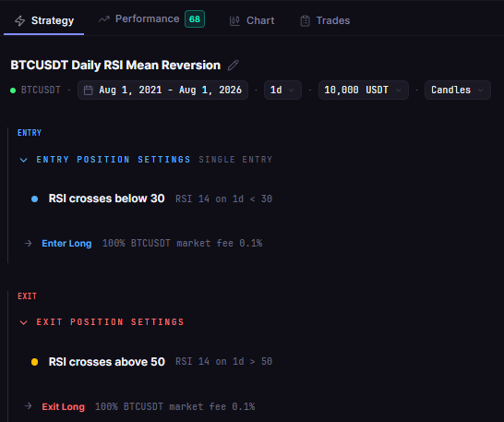Image resolution: width=504 pixels, height=422 pixels.
Task: Switch to the Trades tab
Action: click(x=325, y=20)
